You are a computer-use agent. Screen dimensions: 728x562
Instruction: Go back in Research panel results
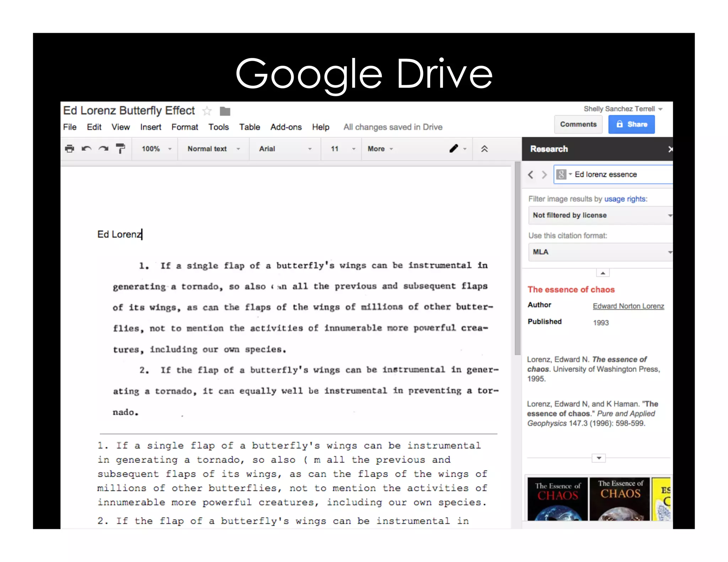coord(531,174)
